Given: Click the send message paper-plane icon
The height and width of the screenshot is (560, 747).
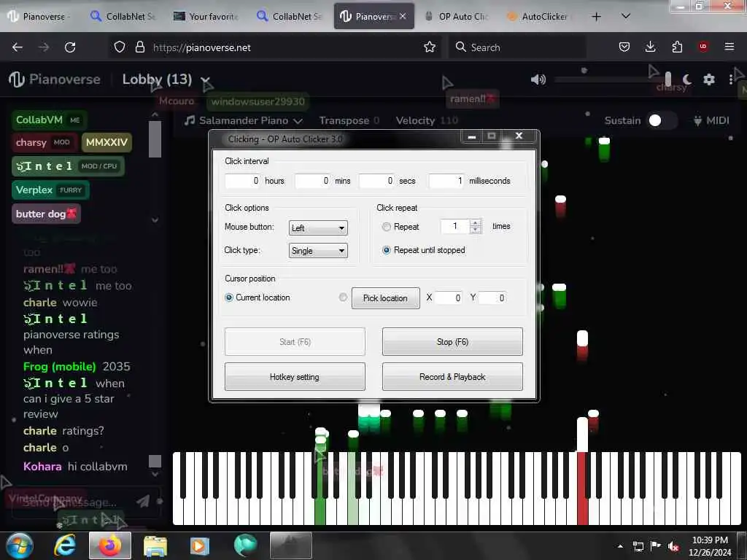Looking at the screenshot, I should (143, 501).
